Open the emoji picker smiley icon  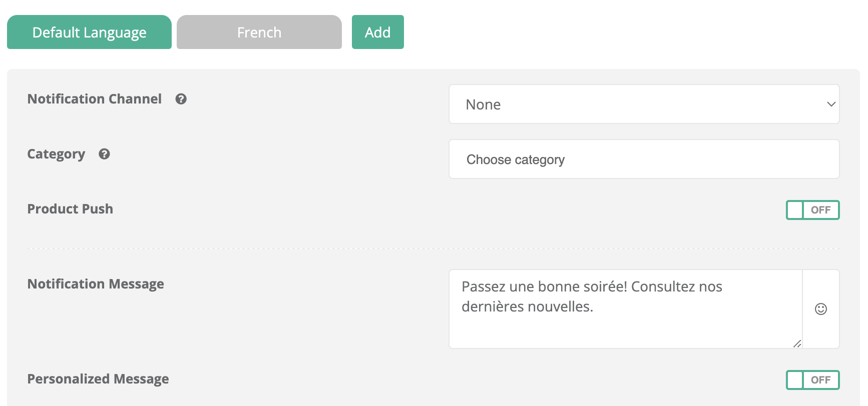[x=820, y=309]
